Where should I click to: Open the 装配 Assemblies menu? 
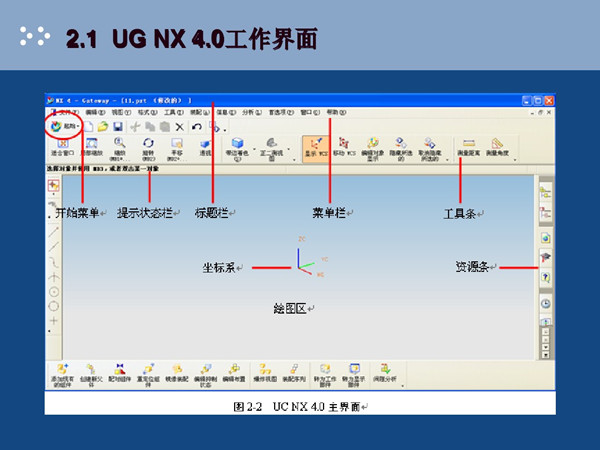200,112
